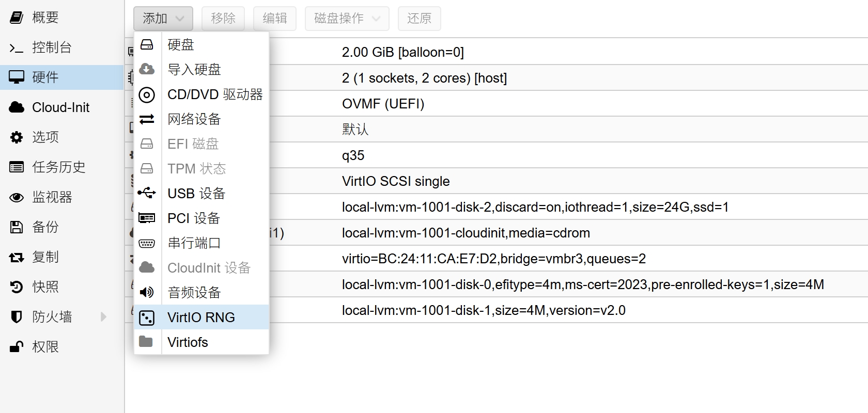
Task: Open 备份 backup section
Action: tap(45, 227)
